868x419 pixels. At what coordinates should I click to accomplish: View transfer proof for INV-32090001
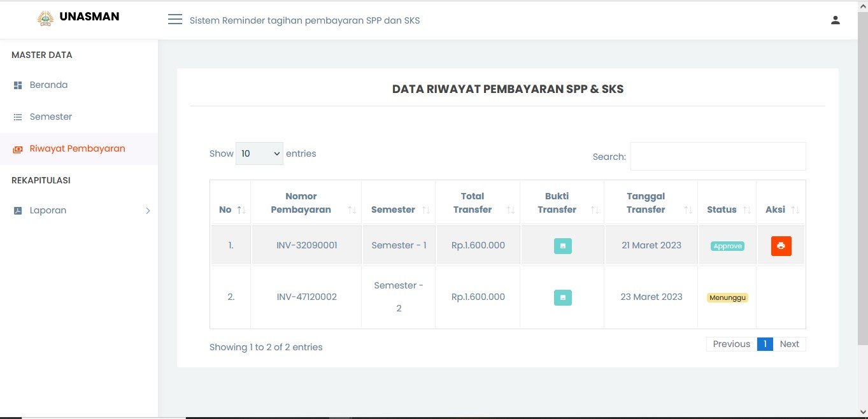(562, 246)
